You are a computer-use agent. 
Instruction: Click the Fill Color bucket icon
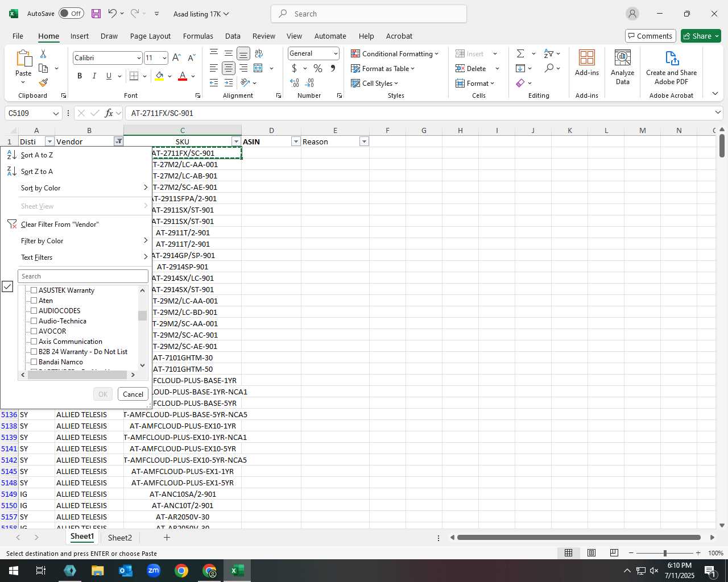pos(159,76)
